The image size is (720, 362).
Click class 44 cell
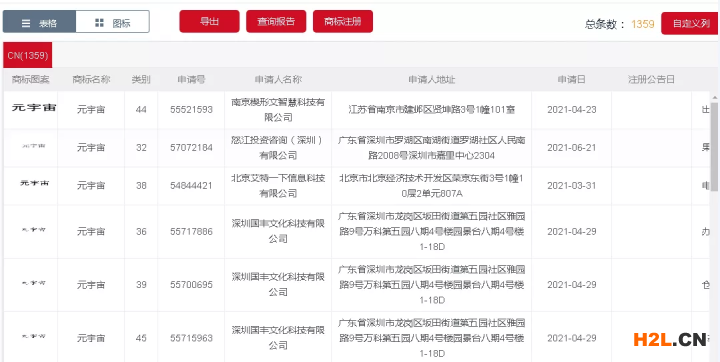click(141, 110)
